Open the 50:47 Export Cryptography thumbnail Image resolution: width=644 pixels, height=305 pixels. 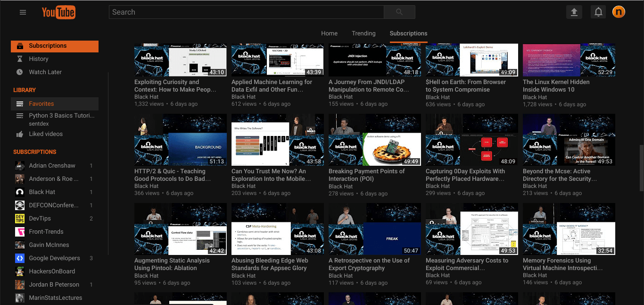[375, 229]
